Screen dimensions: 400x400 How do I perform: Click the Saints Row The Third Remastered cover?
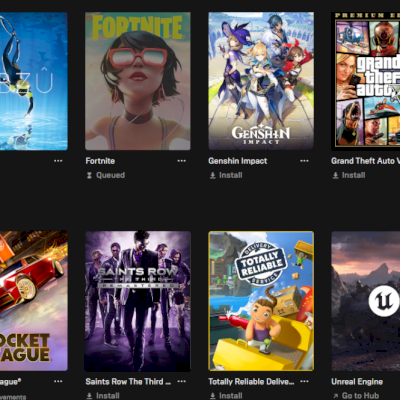pyautogui.click(x=138, y=301)
